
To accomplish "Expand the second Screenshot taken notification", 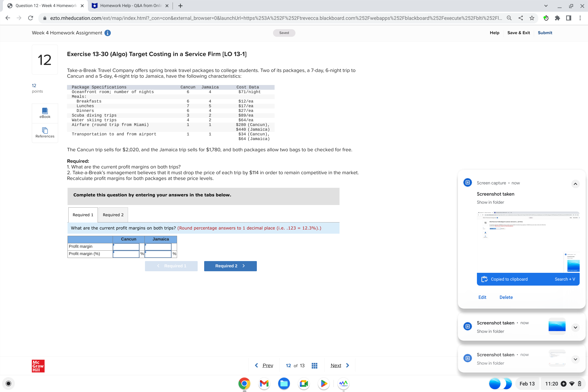I will pyautogui.click(x=575, y=327).
